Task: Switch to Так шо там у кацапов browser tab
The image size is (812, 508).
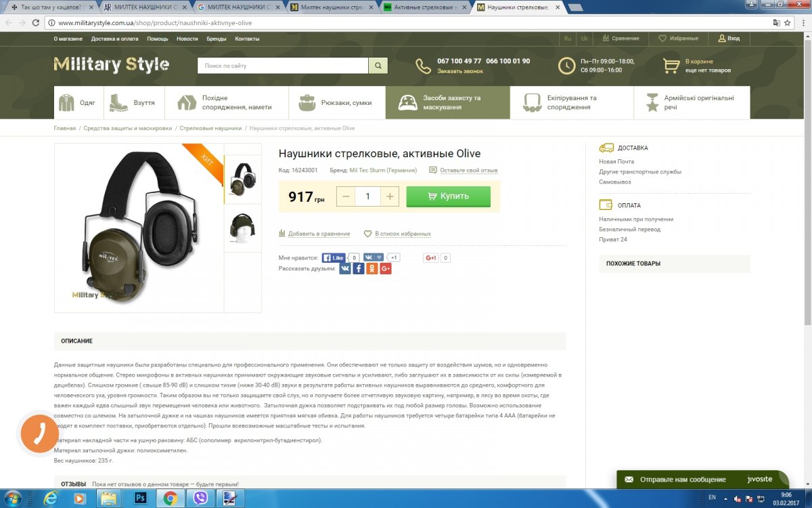Action: click(x=51, y=7)
